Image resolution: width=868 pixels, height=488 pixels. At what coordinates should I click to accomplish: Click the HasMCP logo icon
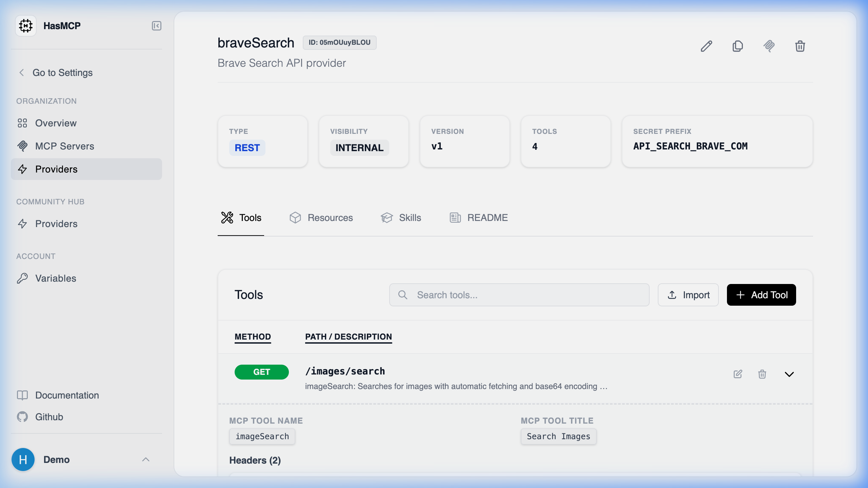tap(26, 25)
